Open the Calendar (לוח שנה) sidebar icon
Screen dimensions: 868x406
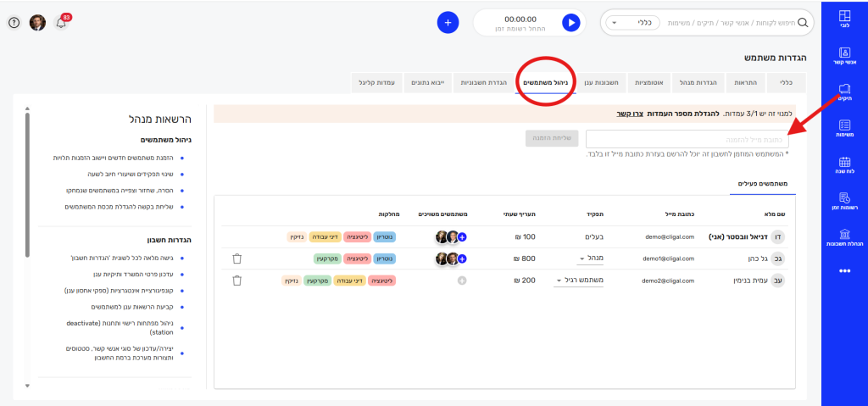[x=844, y=165]
